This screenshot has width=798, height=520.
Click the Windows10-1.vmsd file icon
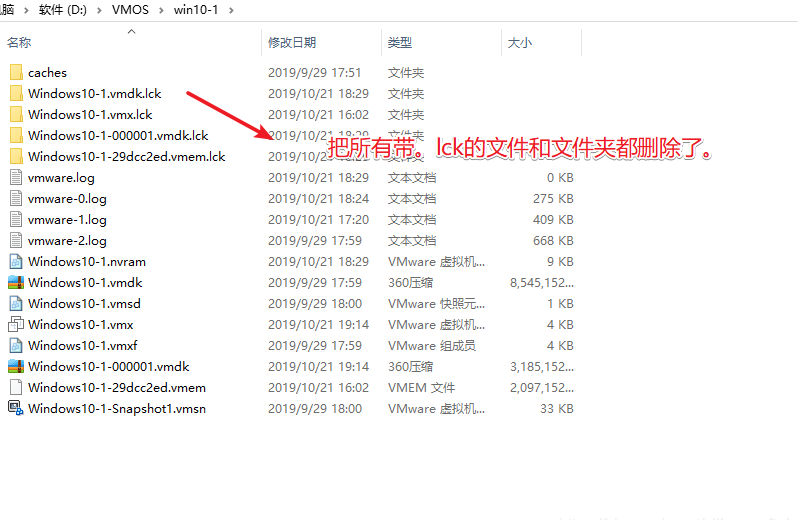click(16, 303)
